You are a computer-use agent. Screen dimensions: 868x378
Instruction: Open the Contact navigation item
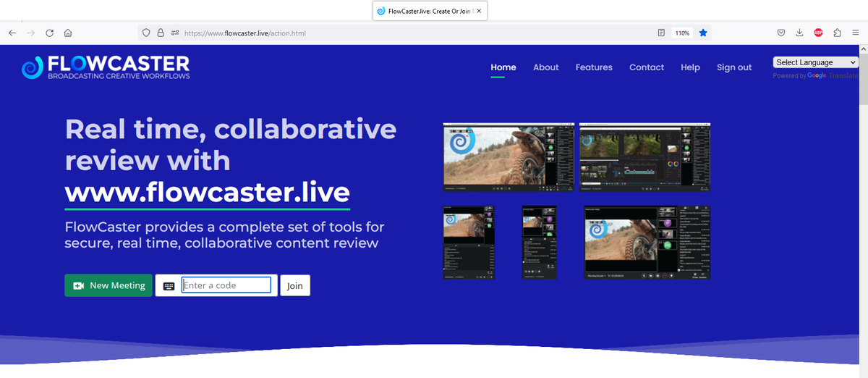(647, 67)
